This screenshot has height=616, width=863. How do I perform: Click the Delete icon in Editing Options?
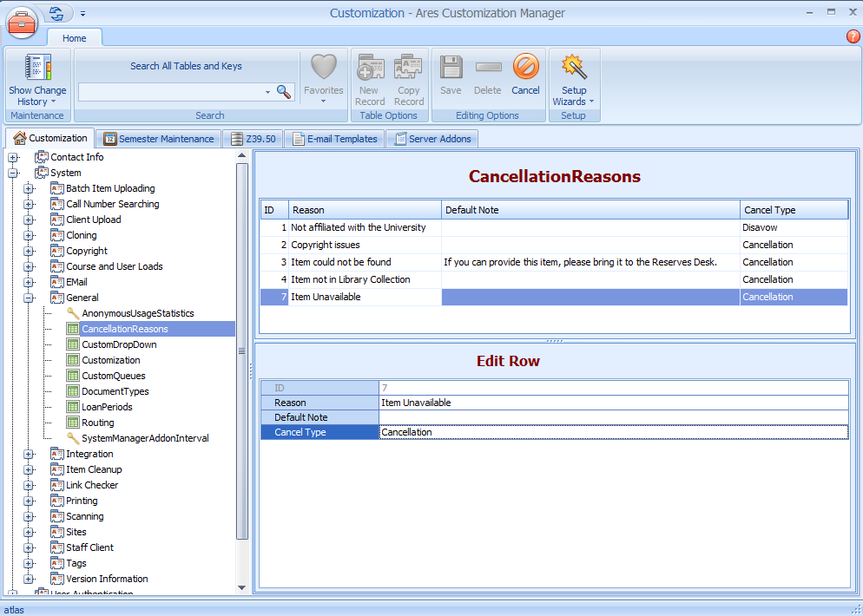[487, 68]
